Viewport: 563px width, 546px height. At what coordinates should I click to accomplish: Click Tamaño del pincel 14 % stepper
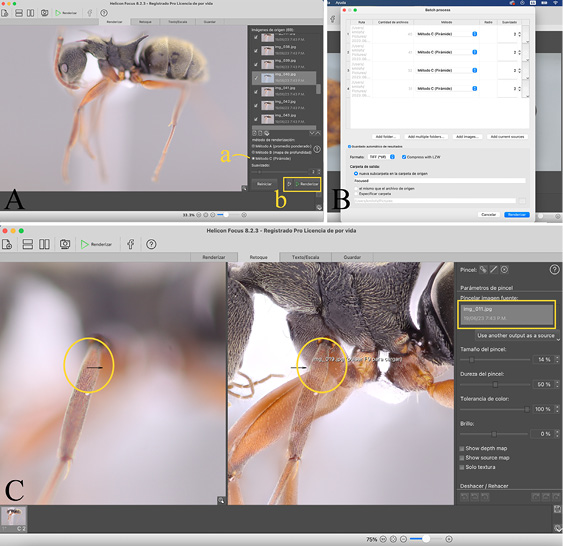click(x=557, y=359)
